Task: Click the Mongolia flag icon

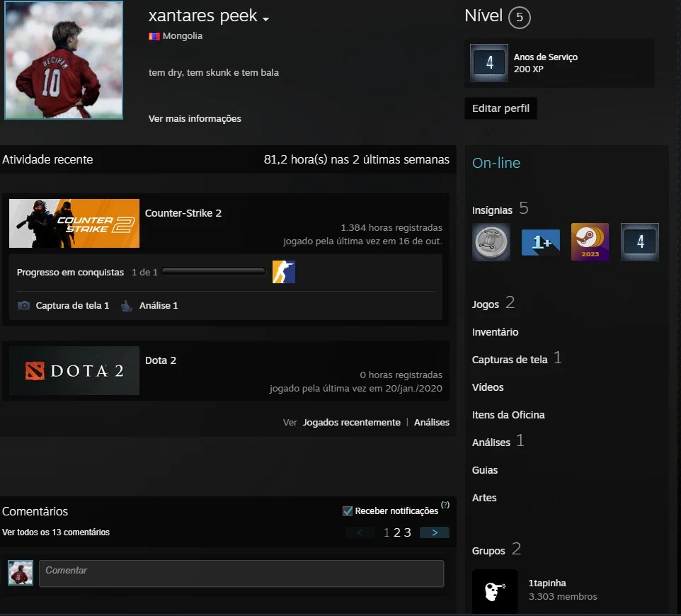Action: [x=154, y=36]
